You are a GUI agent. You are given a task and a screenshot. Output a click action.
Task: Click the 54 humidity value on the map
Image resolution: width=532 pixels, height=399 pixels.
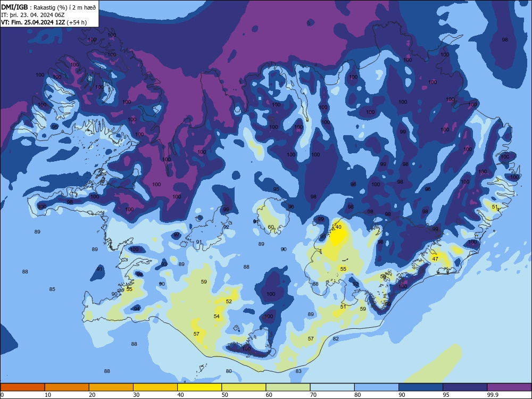coord(217,316)
